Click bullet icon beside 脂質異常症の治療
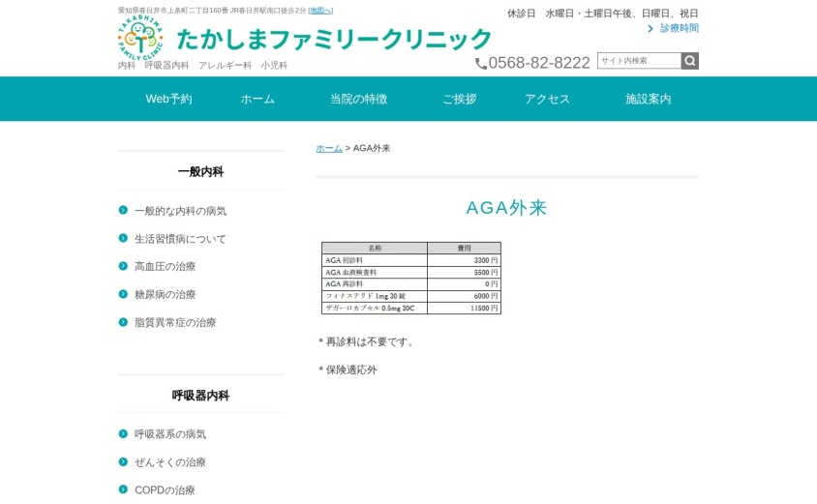This screenshot has width=817, height=504. [123, 322]
